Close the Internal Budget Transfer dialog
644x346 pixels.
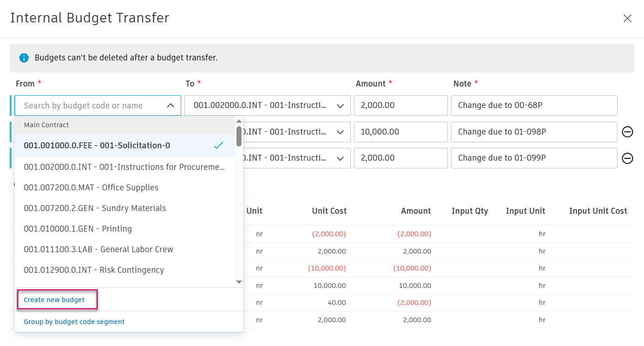pos(627,18)
